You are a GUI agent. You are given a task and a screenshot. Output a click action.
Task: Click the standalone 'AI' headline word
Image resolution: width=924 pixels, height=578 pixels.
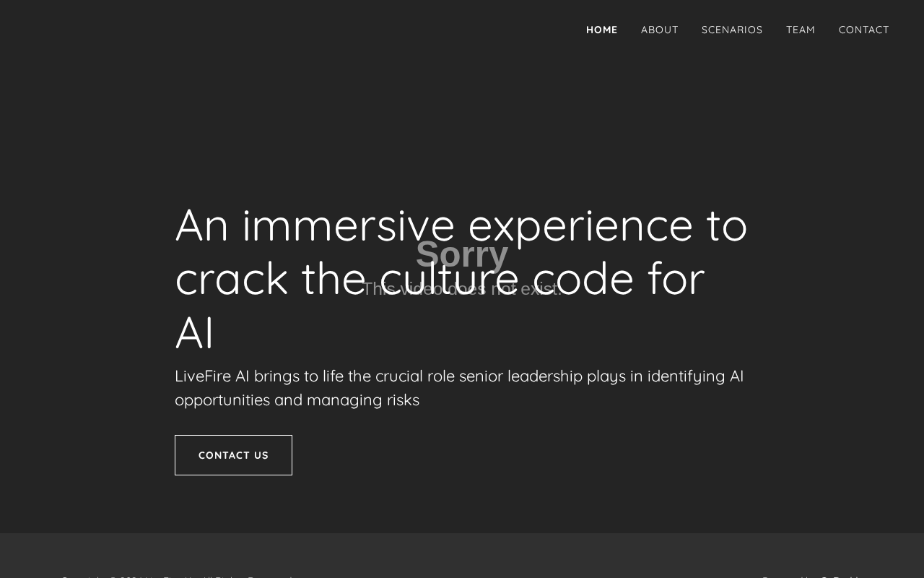(x=195, y=333)
